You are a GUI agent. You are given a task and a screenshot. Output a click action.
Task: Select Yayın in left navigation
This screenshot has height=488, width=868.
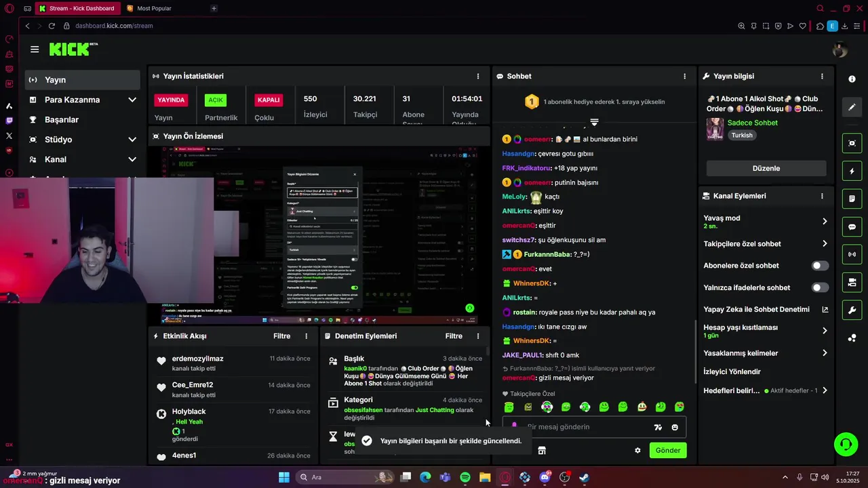click(83, 79)
